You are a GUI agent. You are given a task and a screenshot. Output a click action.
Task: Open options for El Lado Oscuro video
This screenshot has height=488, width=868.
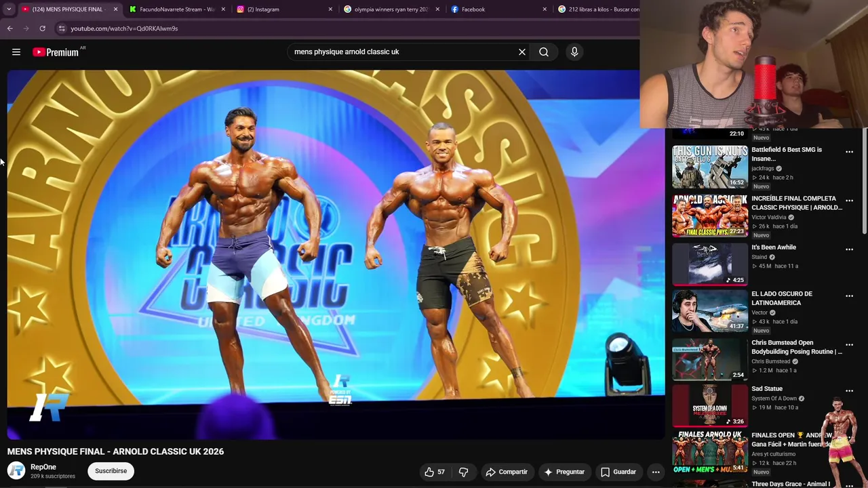pyautogui.click(x=849, y=296)
